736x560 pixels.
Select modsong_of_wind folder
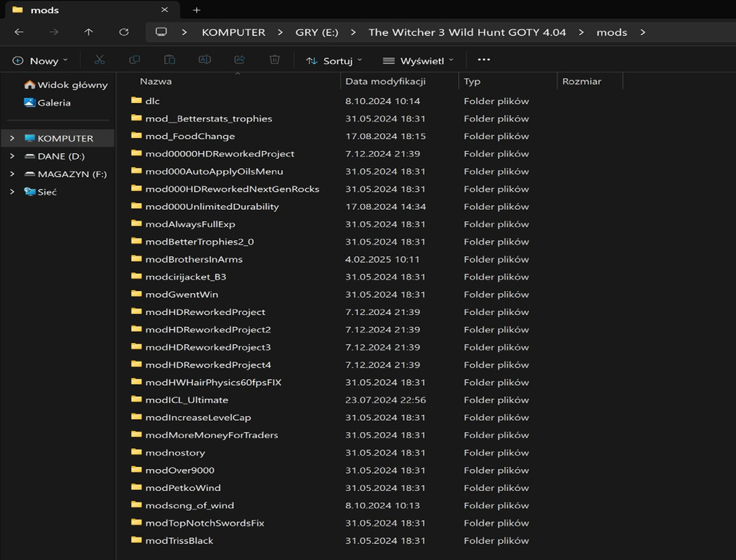point(190,505)
